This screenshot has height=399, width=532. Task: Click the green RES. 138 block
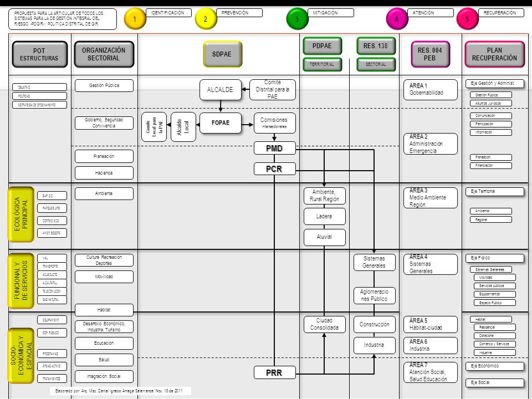click(x=376, y=46)
